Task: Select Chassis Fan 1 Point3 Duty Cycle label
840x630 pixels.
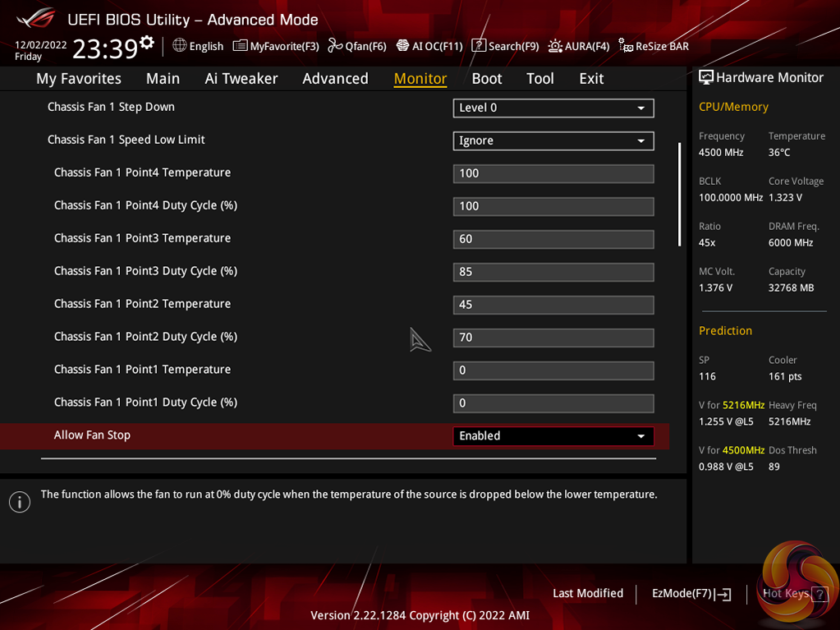Action: tap(145, 271)
